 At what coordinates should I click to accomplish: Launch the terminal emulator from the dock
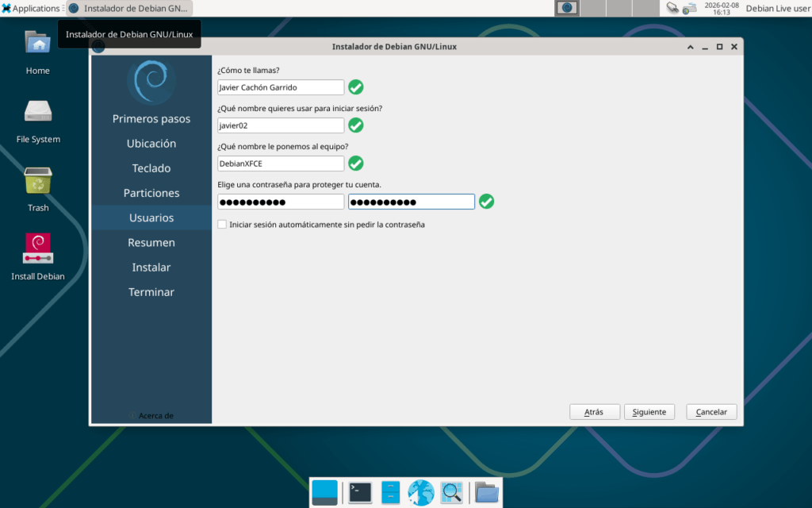360,493
